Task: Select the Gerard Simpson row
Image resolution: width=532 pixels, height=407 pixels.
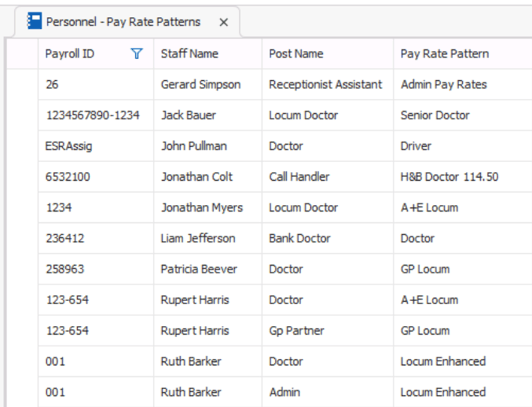Action: coord(285,84)
